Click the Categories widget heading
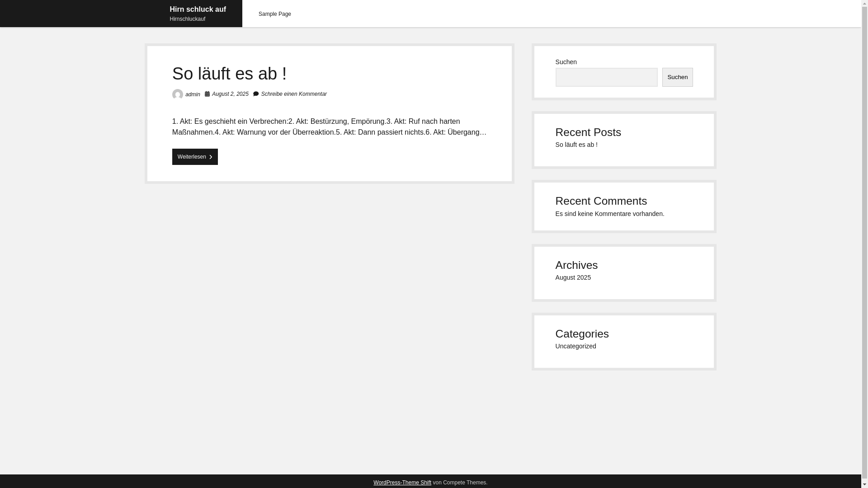The height and width of the screenshot is (488, 868). pyautogui.click(x=582, y=333)
